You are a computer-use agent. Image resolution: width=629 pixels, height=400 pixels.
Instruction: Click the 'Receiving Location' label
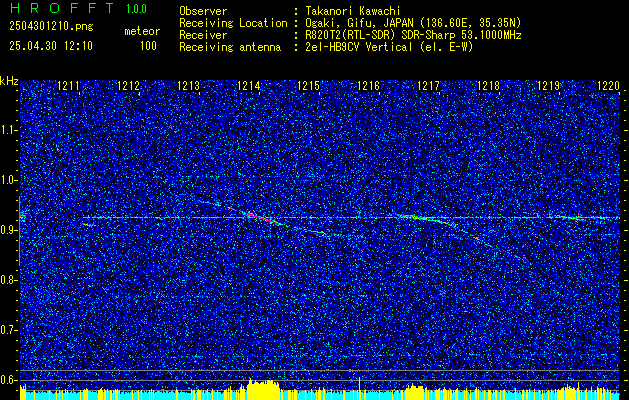pos(233,23)
